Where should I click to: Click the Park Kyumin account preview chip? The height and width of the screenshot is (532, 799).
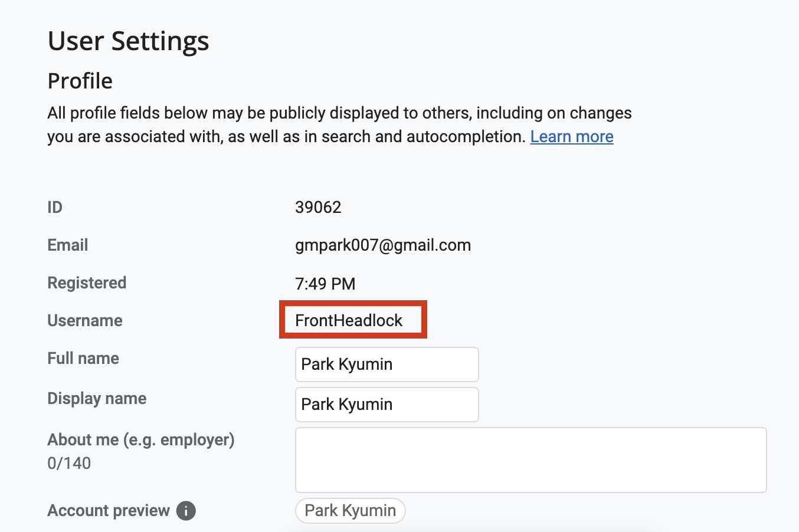click(350, 511)
